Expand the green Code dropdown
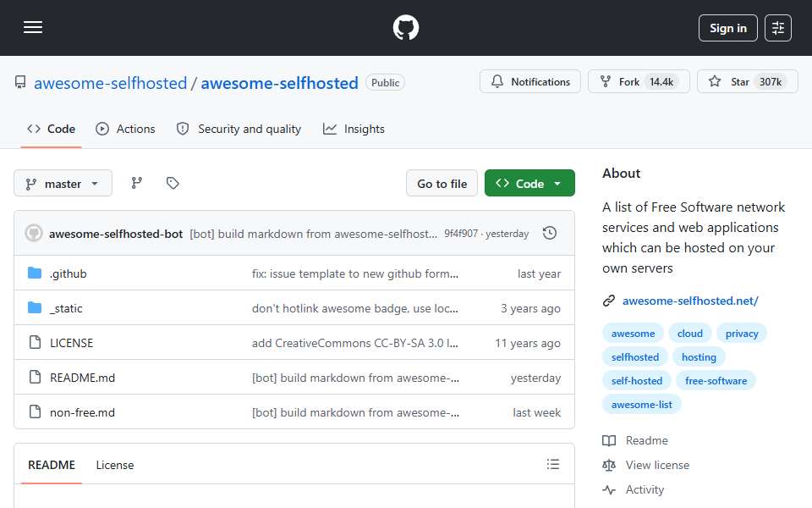Viewport: 812px width, 508px height. (529, 184)
